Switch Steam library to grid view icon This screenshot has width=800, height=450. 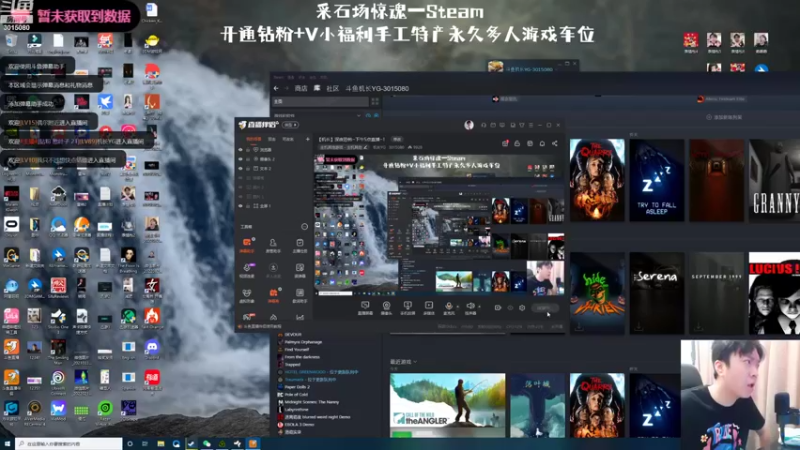[375, 102]
